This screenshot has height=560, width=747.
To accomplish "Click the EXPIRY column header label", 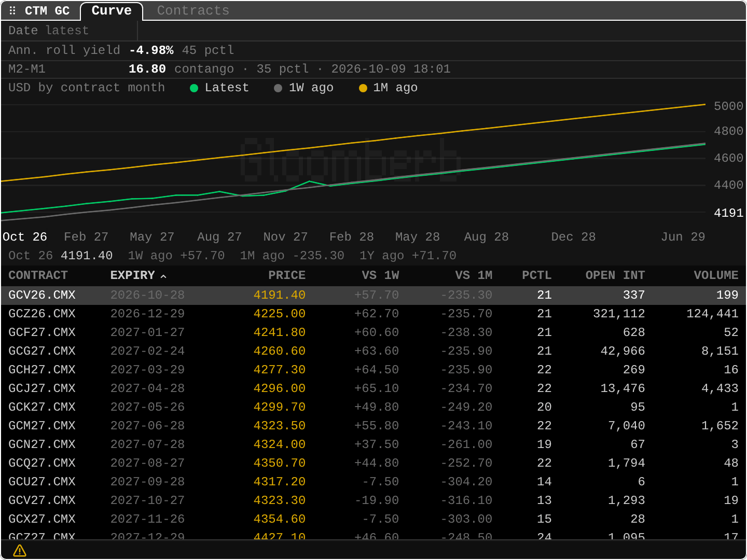I will pyautogui.click(x=133, y=275).
